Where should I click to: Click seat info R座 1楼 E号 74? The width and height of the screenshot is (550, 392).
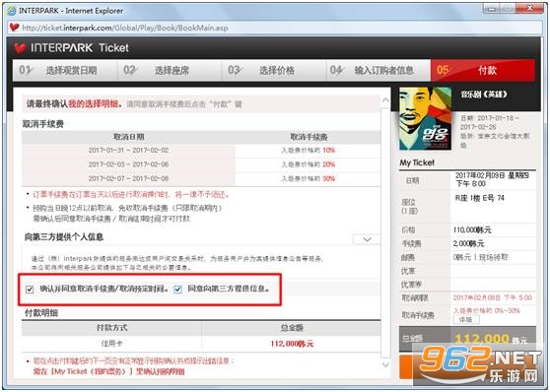[x=479, y=198]
